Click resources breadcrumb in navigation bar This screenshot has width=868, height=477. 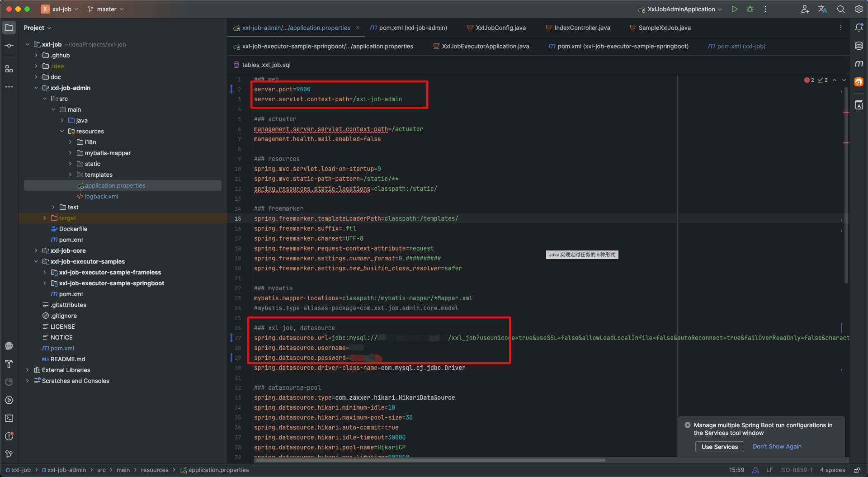(x=155, y=470)
